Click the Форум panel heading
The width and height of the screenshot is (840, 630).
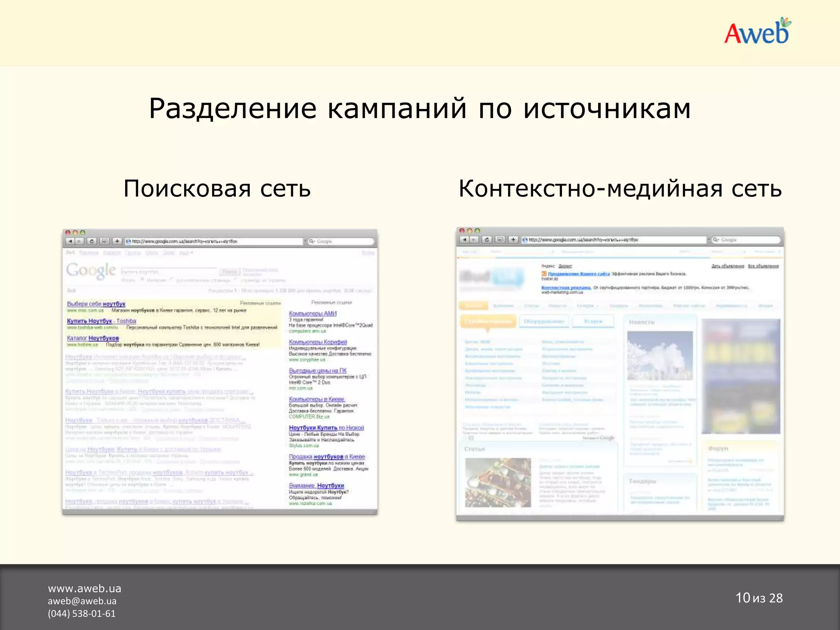(718, 449)
